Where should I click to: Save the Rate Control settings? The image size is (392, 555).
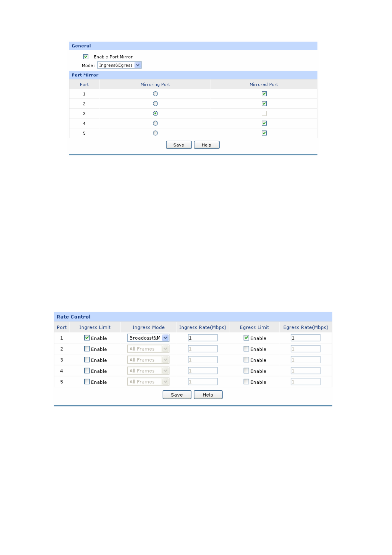pyautogui.click(x=177, y=395)
